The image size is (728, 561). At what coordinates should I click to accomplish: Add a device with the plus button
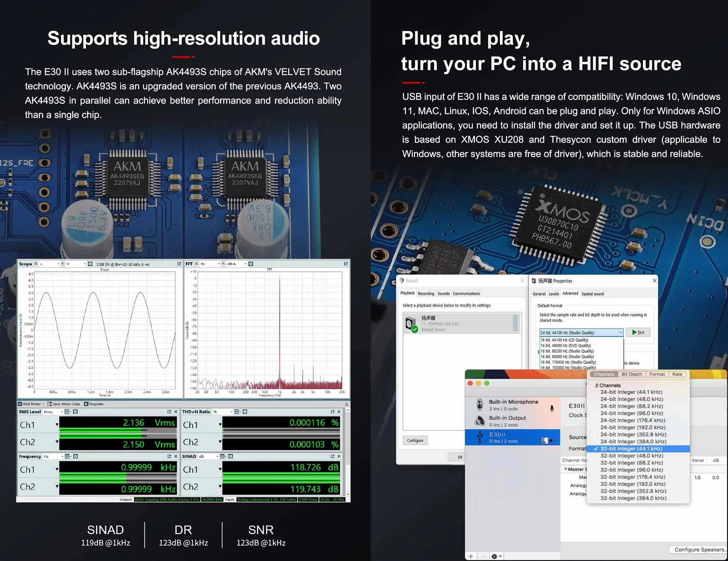pyautogui.click(x=471, y=556)
